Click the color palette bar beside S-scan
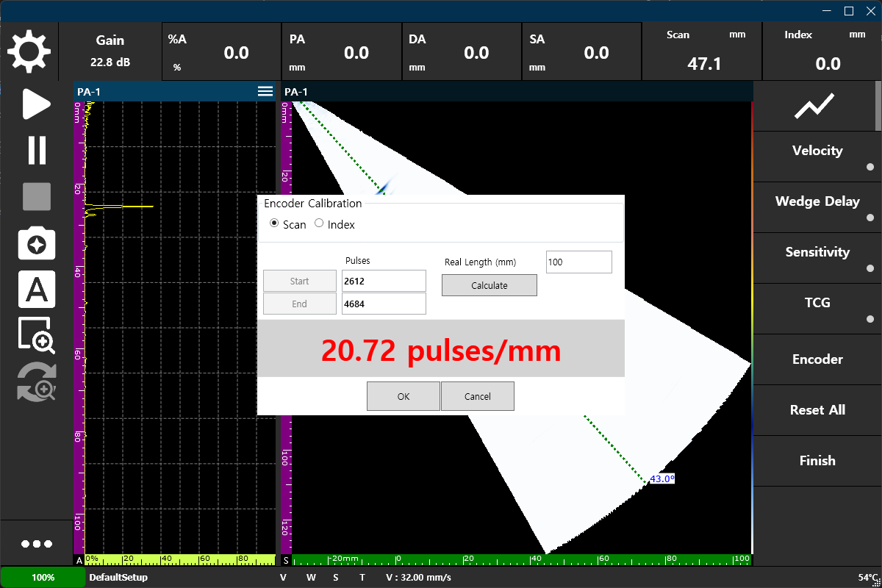 tap(751, 327)
